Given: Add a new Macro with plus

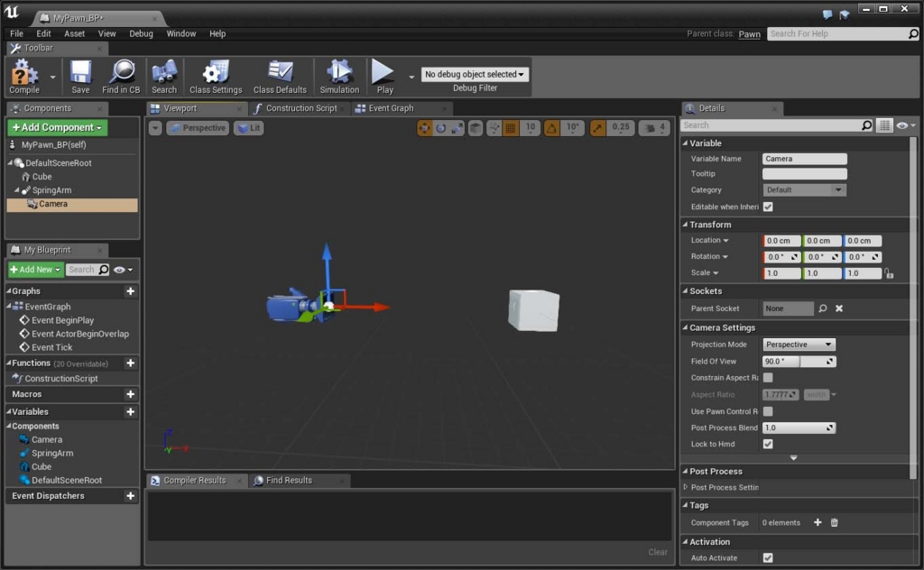Looking at the screenshot, I should coord(130,394).
